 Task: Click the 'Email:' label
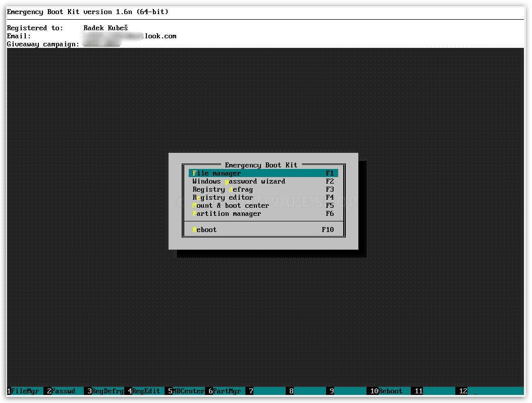[19, 36]
